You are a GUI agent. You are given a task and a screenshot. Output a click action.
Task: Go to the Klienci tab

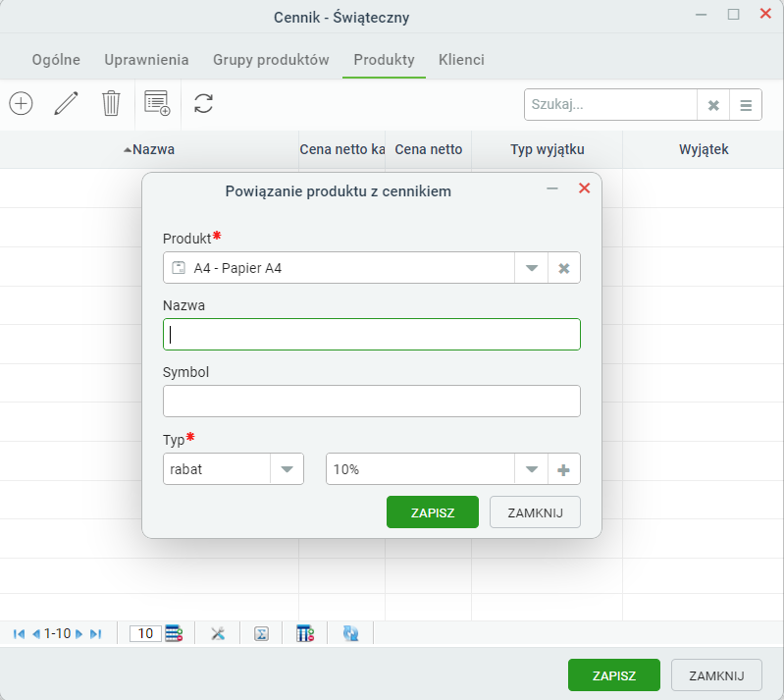point(461,60)
